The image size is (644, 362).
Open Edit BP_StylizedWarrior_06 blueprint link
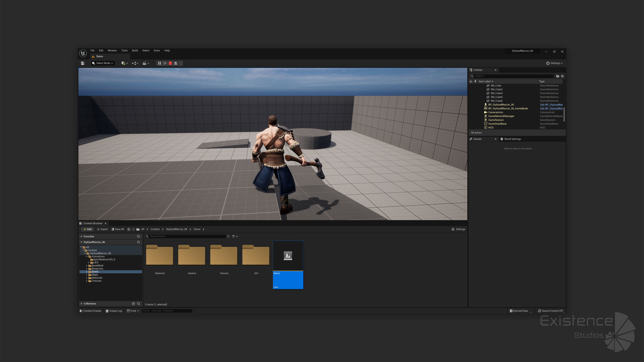(x=551, y=105)
